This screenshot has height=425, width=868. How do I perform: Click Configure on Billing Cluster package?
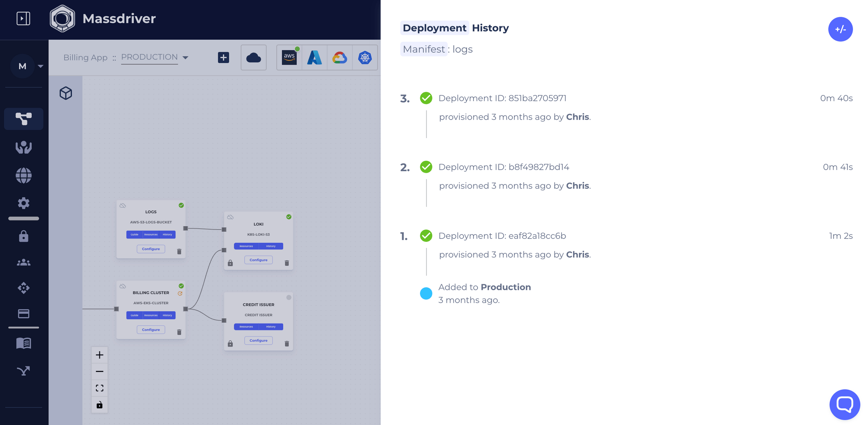coord(151,330)
